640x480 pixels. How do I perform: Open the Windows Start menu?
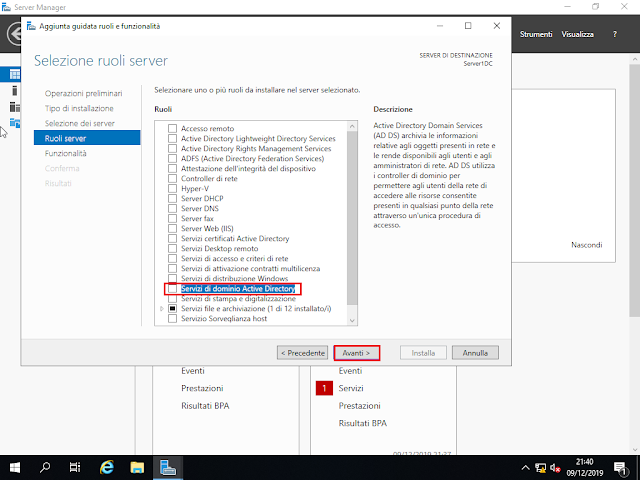[x=15, y=467]
